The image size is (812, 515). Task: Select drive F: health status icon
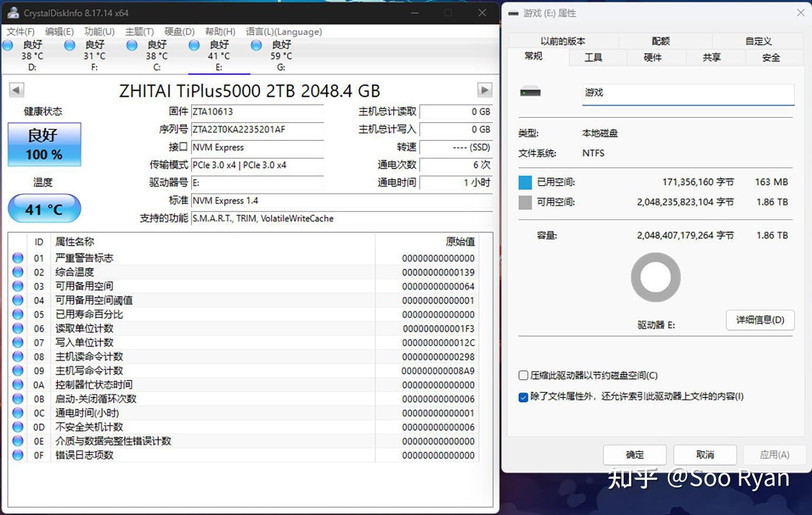click(69, 45)
